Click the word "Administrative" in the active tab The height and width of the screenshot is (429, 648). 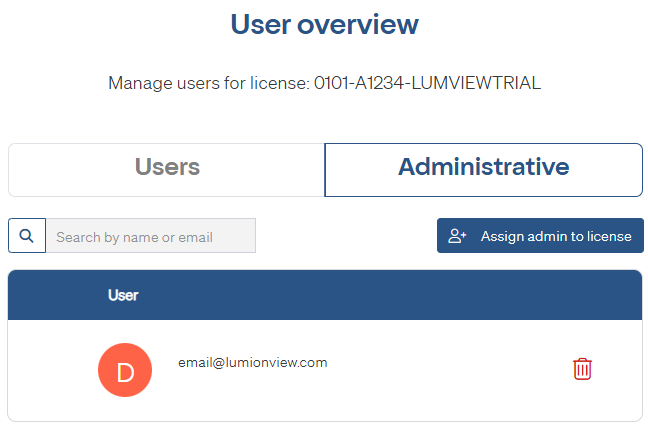coord(483,167)
